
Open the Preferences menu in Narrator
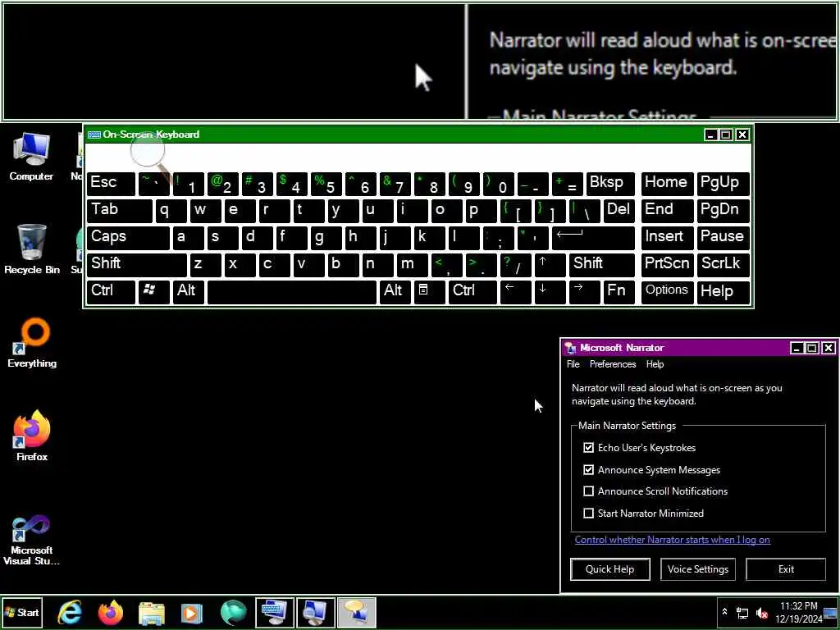(612, 364)
